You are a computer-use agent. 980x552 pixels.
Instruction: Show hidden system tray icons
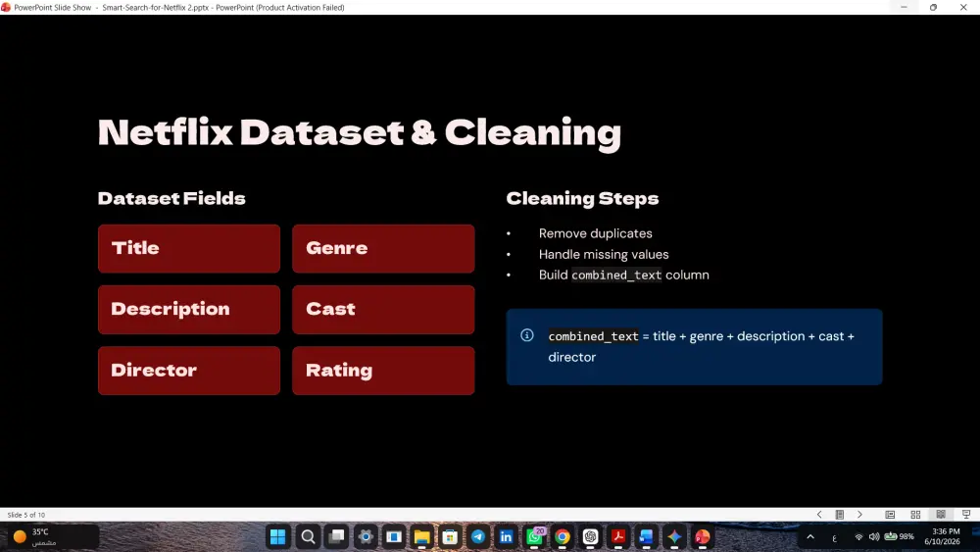coord(810,536)
